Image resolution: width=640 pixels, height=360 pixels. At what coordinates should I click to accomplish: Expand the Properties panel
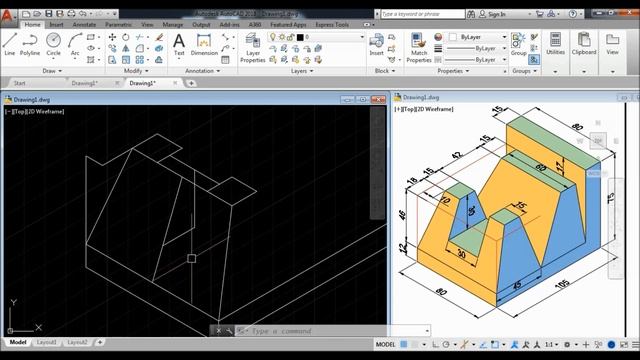pyautogui.click(x=453, y=71)
